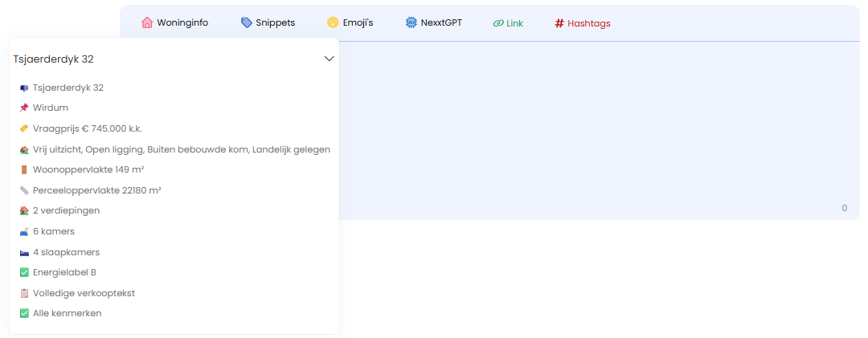Click the blue chip NexxtGPT icon
The width and height of the screenshot is (868, 338).
411,23
